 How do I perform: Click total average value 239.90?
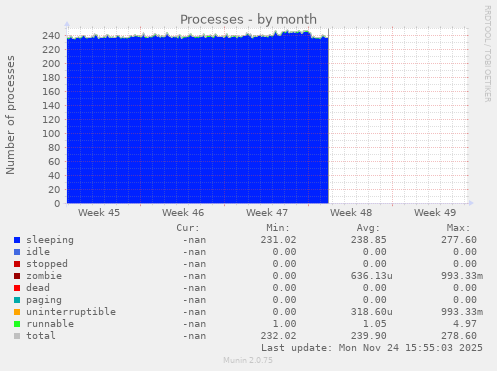tap(369, 336)
